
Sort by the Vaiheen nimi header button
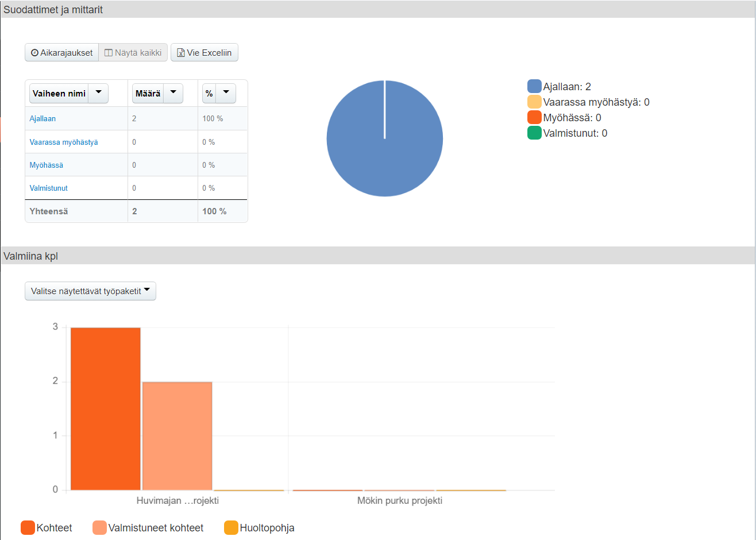pyautogui.click(x=59, y=93)
